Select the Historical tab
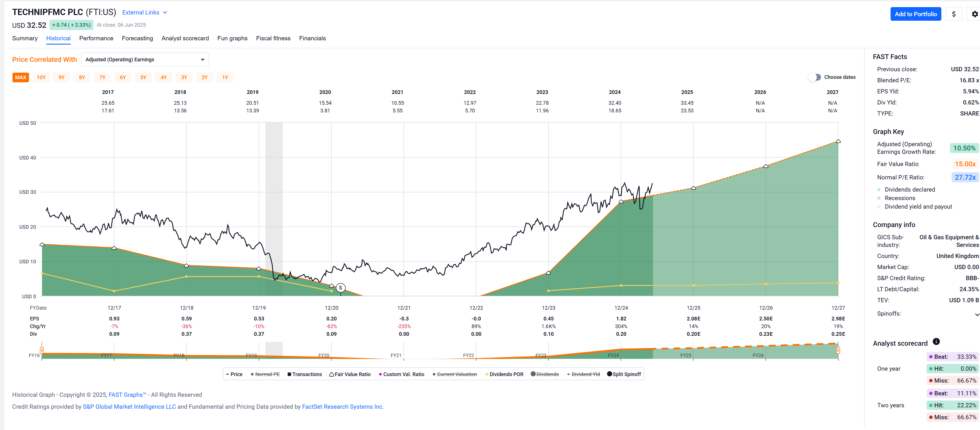The image size is (980, 430). point(58,38)
